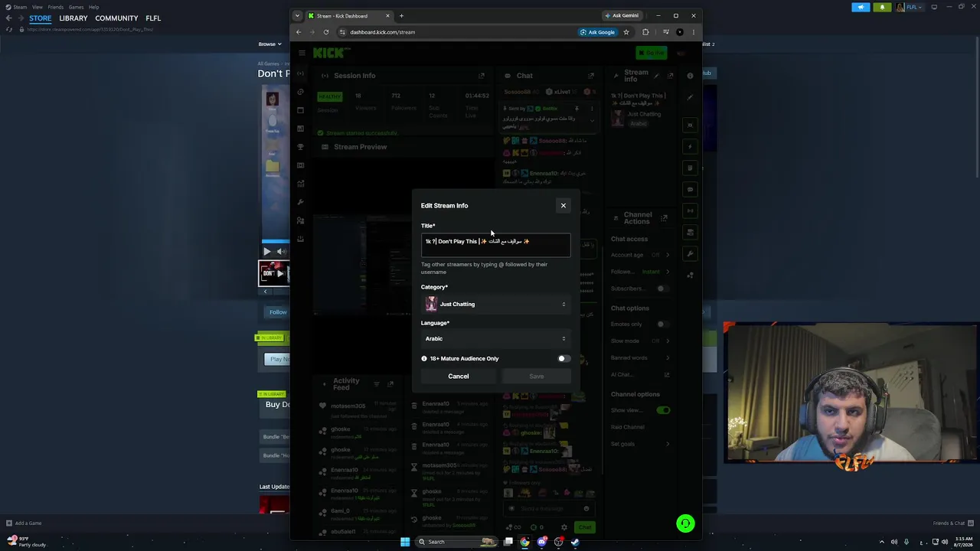Open Chrome profile avatar
The height and width of the screenshot is (551, 980).
coord(680,32)
